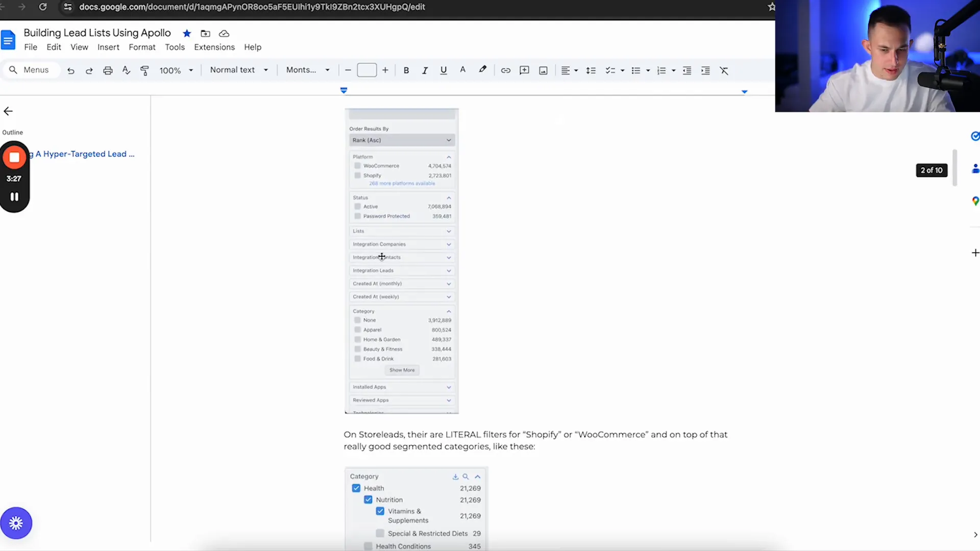
Task: Reload the browser page
Action: 43,7
